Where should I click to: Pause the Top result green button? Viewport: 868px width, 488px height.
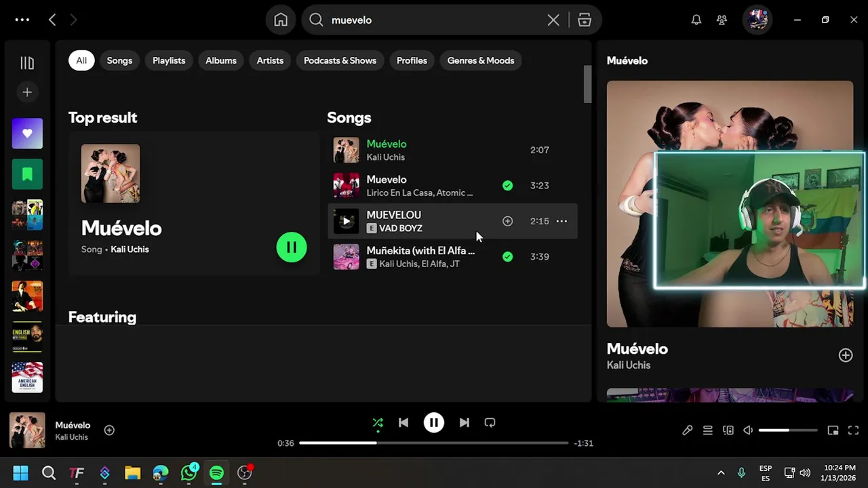[292, 247]
